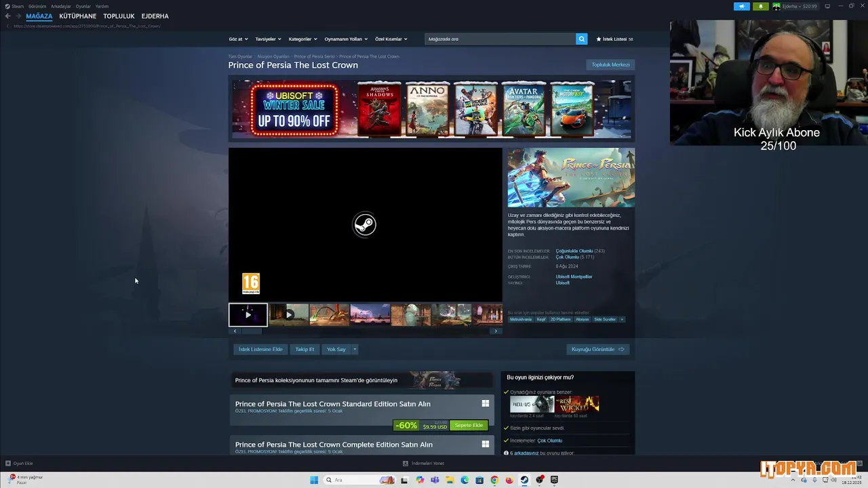Expand the Yok Say arrow dropdown

click(355, 350)
